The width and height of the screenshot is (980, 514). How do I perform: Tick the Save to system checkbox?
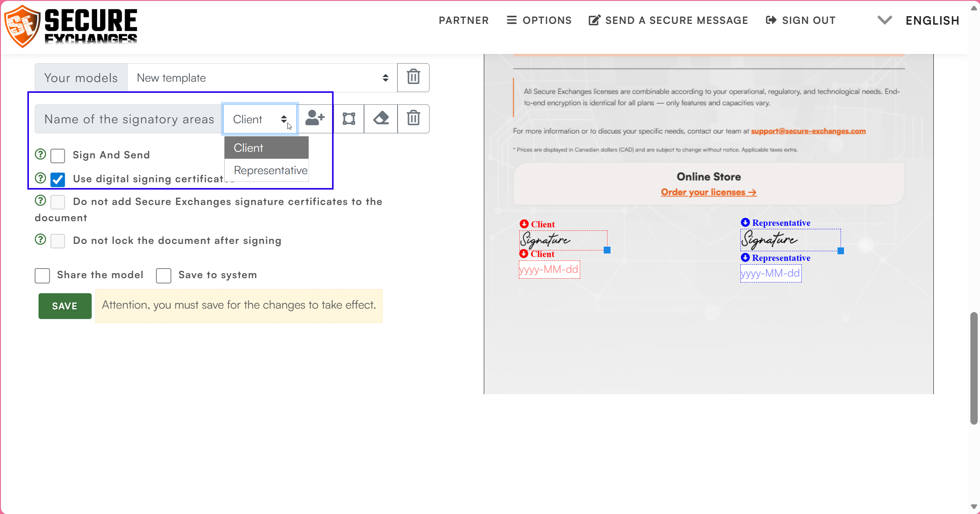[164, 275]
